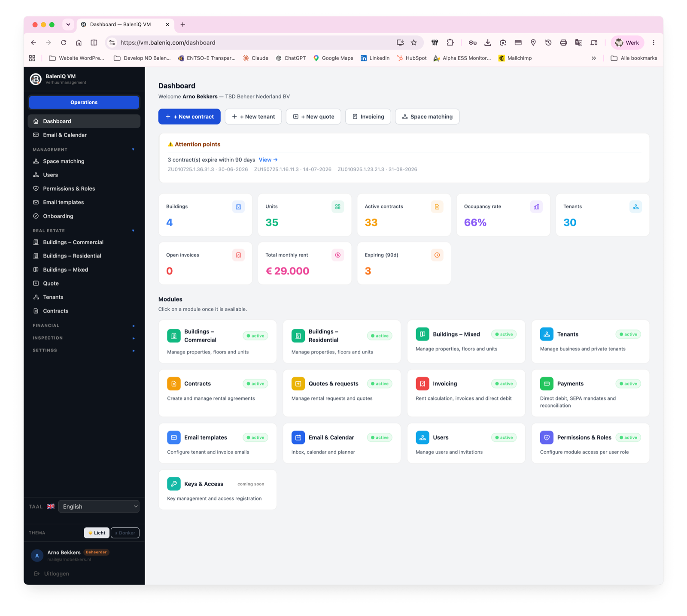This screenshot has height=616, width=687.
Task: Collapse the MANAGEMENT sidebar section
Action: click(x=133, y=149)
